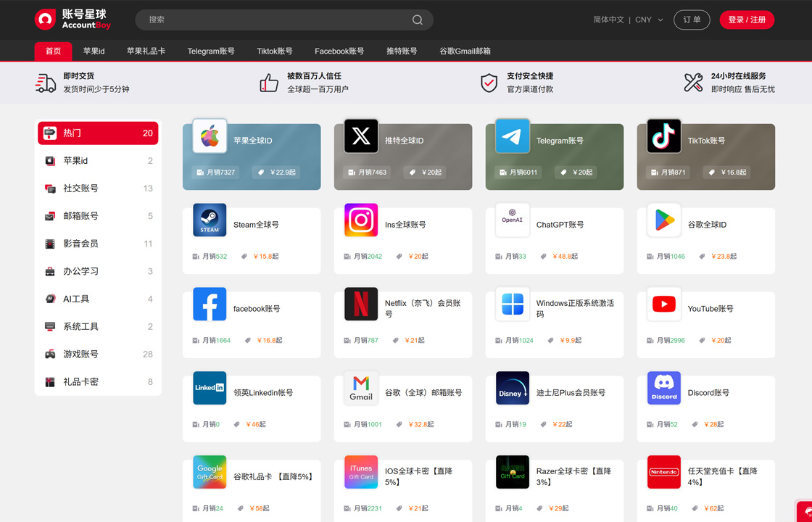Click the 订单 orders button
The image size is (812, 522).
692,20
